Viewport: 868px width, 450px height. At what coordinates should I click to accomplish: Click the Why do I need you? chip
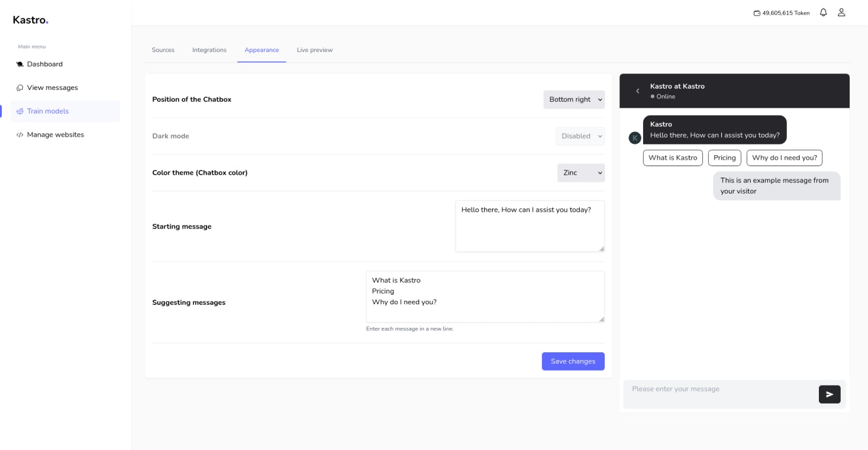pos(785,157)
